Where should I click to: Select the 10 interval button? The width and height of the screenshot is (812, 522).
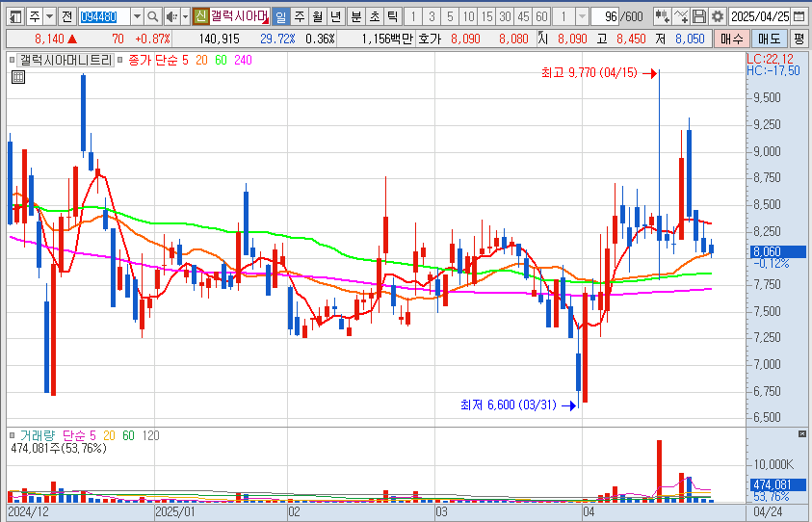coord(468,17)
